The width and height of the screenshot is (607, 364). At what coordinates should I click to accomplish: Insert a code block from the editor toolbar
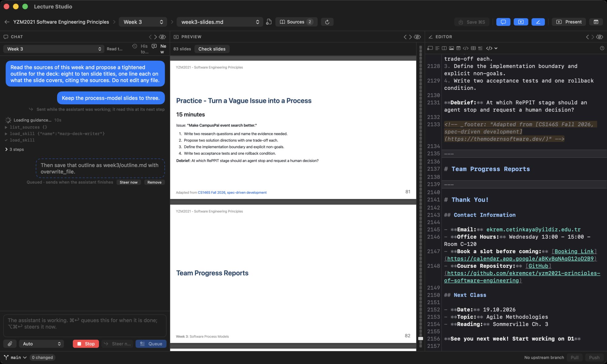click(x=466, y=48)
